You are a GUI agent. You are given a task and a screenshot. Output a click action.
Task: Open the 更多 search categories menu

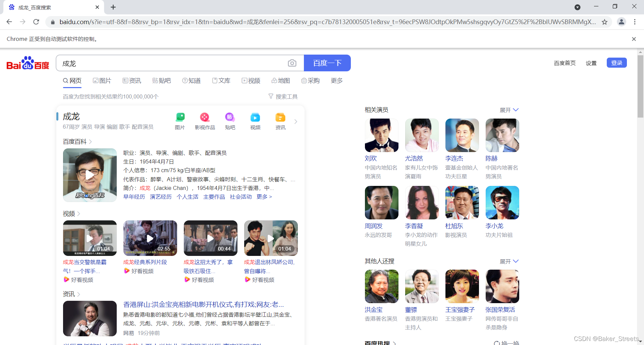pos(336,81)
